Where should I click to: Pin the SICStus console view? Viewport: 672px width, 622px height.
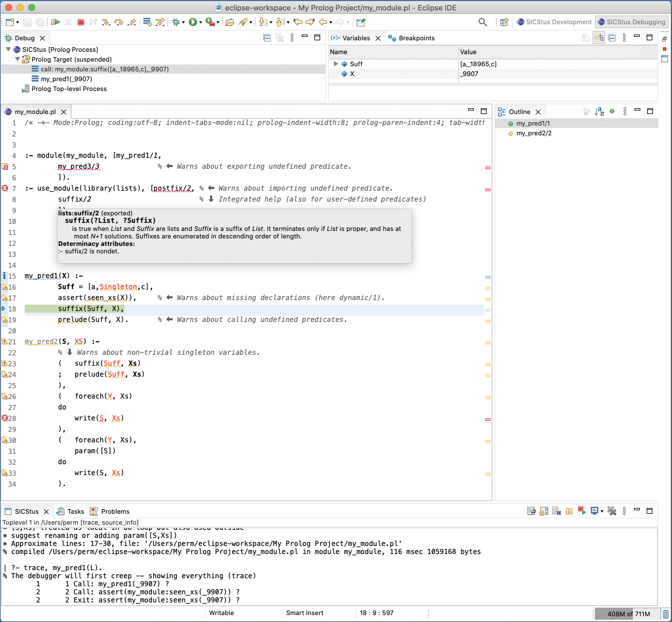[x=569, y=511]
